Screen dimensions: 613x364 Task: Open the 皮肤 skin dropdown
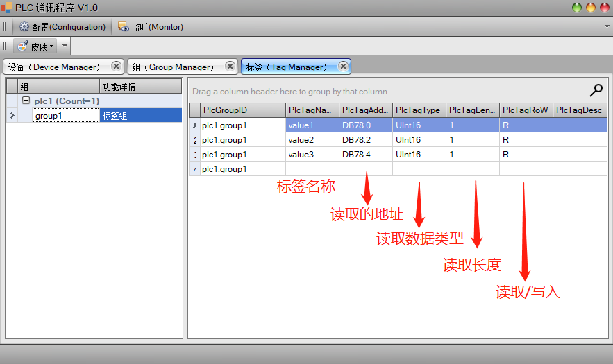35,46
